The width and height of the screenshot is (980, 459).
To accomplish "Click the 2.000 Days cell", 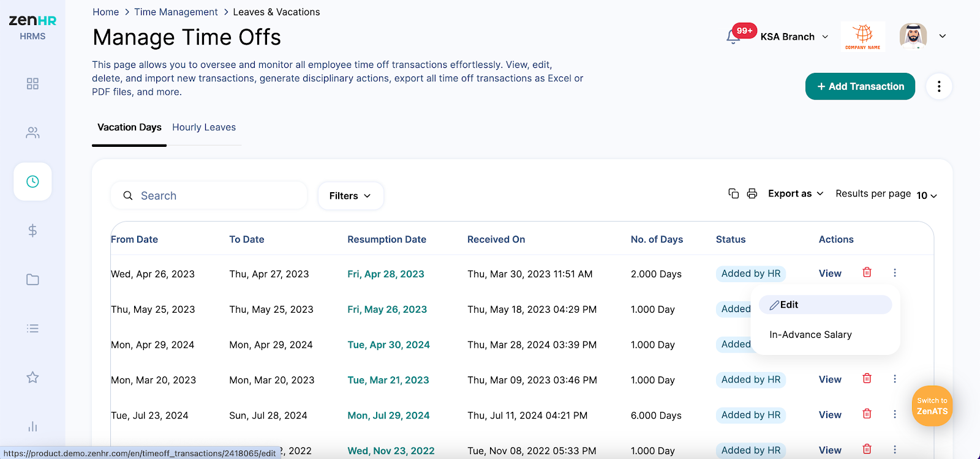I will (656, 274).
